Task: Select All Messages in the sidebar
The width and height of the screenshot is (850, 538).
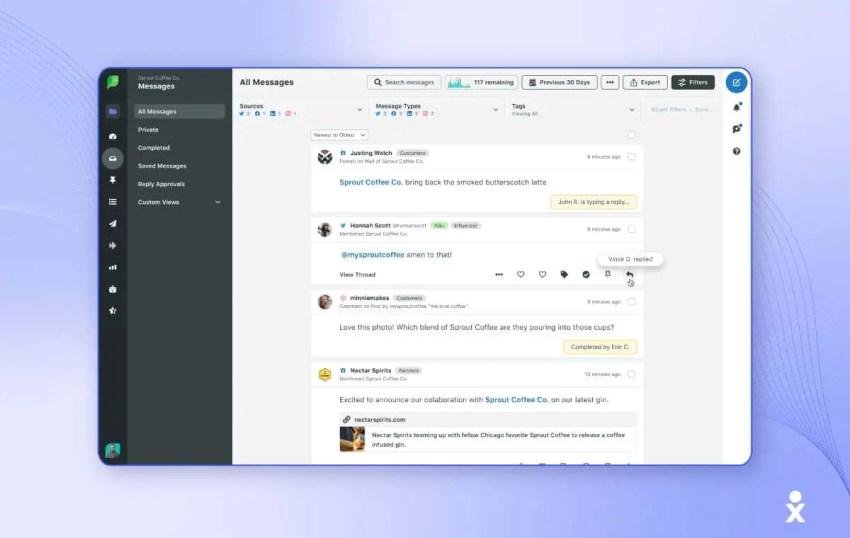Action: tap(179, 112)
